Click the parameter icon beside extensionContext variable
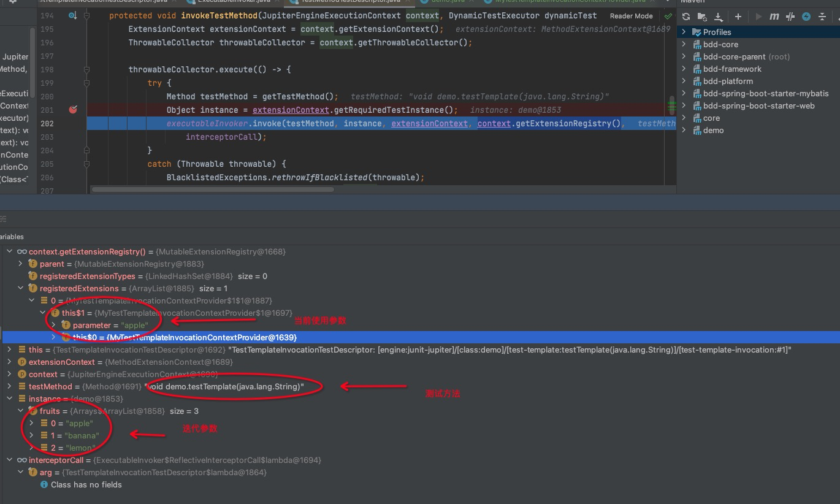Image resolution: width=840 pixels, height=504 pixels. click(x=22, y=362)
